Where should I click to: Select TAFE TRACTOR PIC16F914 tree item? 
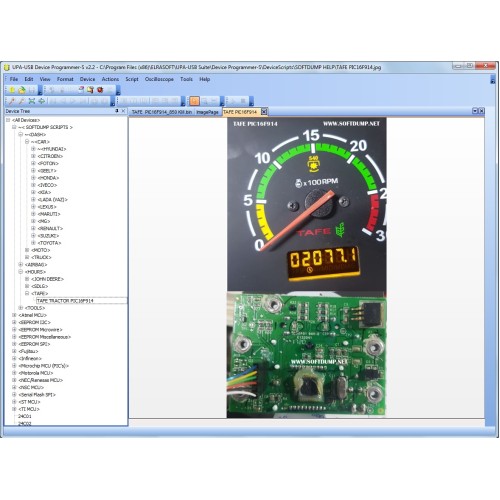[x=65, y=301]
